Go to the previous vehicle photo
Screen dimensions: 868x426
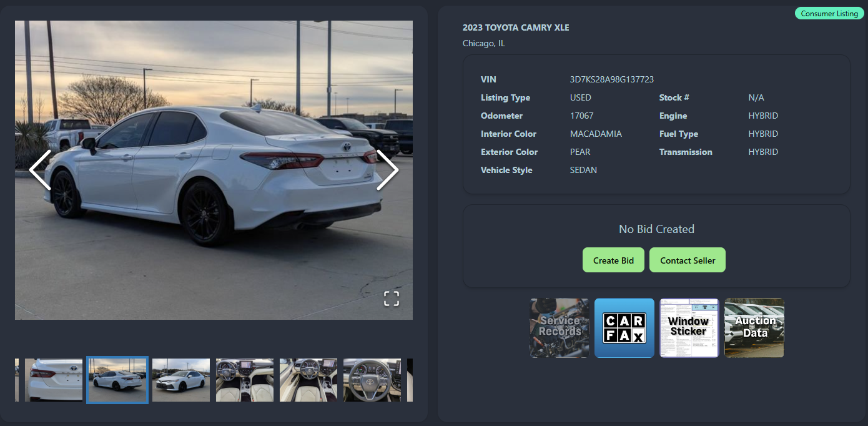click(40, 170)
